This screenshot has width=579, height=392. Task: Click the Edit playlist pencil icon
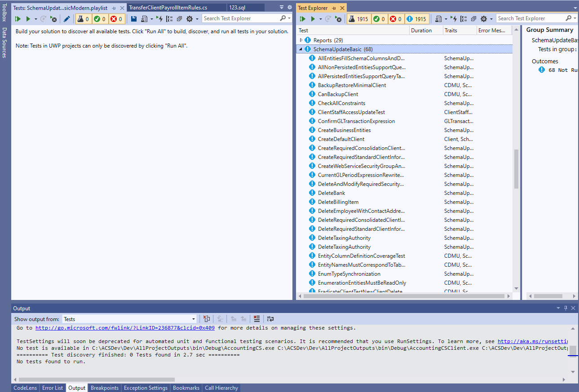(x=66, y=19)
